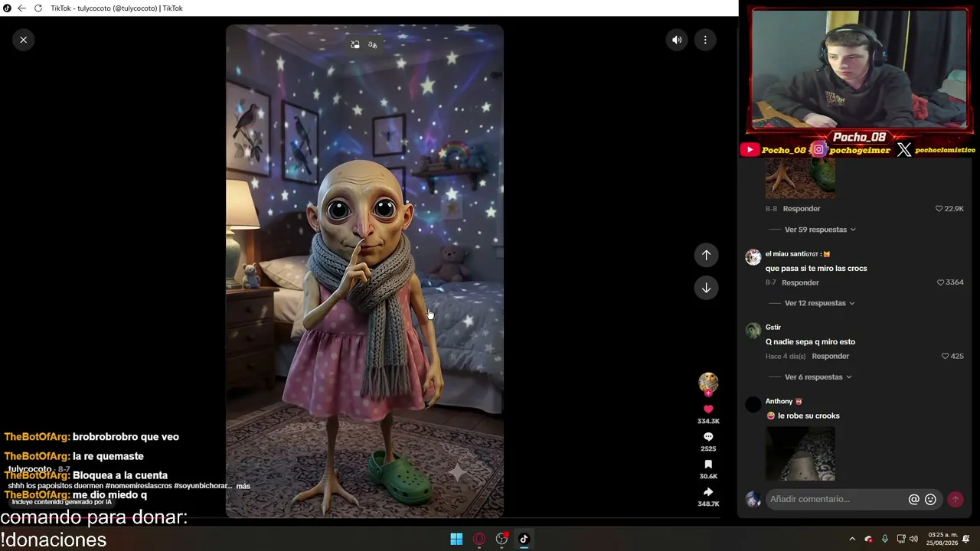980x551 pixels.
Task: Open the volume icon in system tray
Action: pos(913,539)
